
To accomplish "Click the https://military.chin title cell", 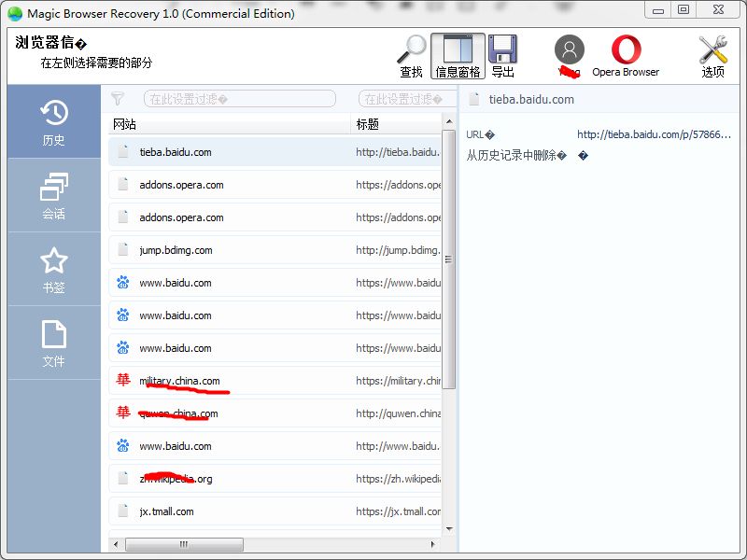I will click(398, 381).
